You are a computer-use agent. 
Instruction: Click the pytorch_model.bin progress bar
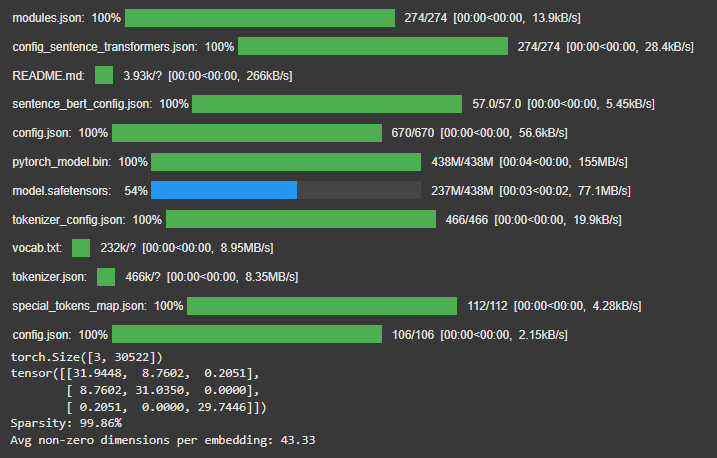285,162
